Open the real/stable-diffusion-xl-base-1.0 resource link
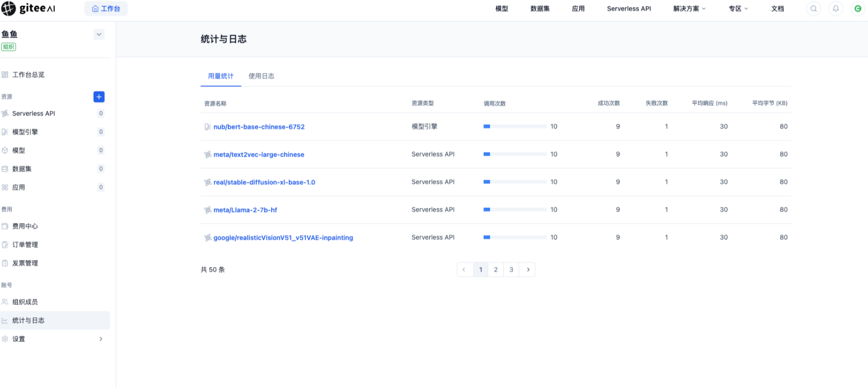The width and height of the screenshot is (868, 388). coord(264,182)
